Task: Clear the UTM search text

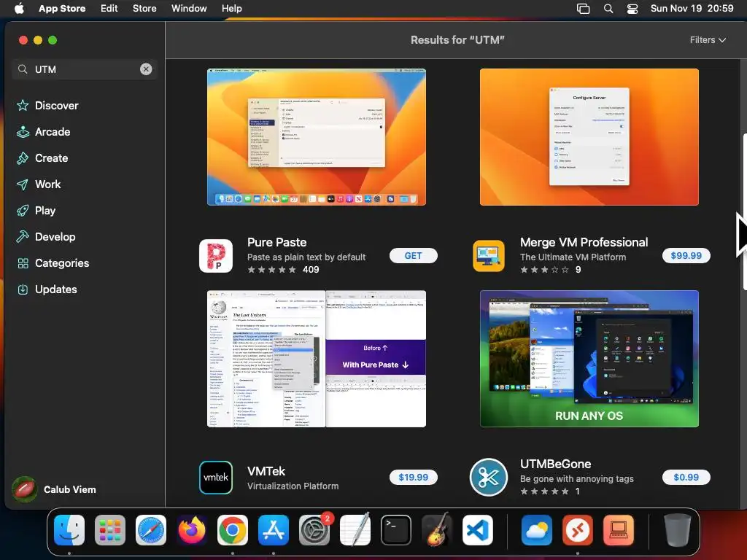Action: pos(146,69)
